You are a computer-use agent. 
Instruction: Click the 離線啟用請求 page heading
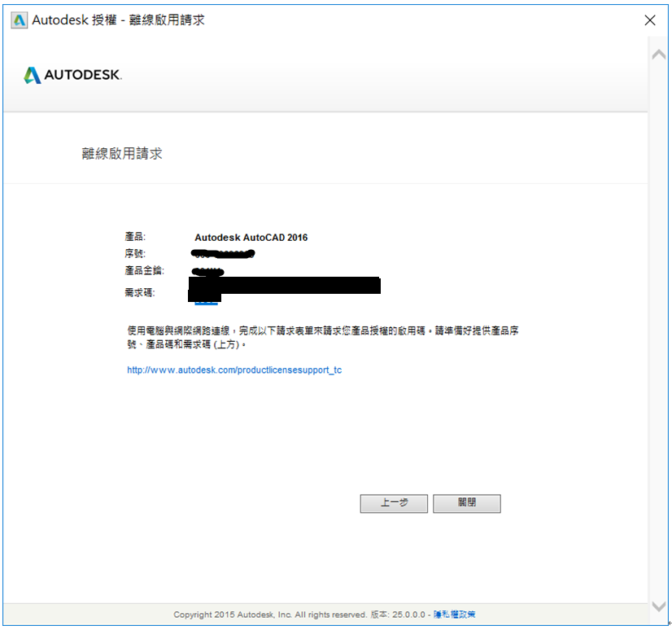[122, 154]
